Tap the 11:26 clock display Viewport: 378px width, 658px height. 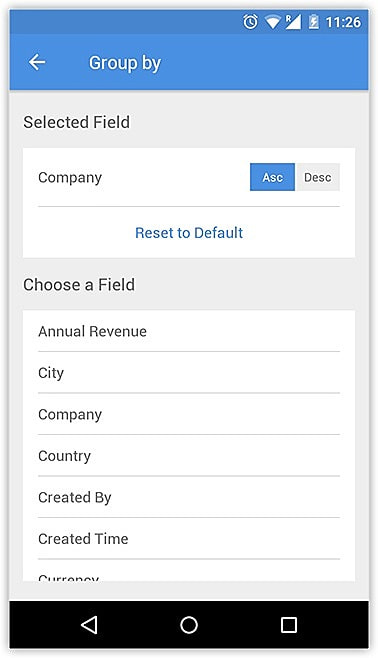tap(343, 22)
